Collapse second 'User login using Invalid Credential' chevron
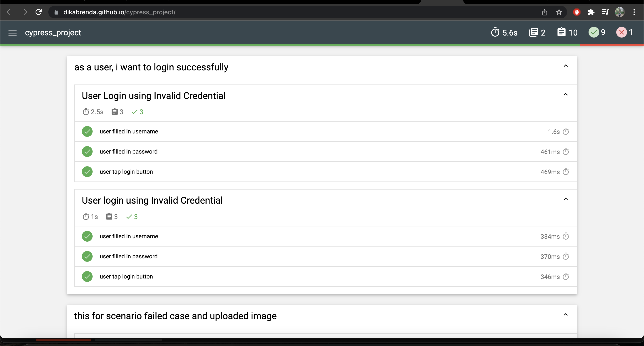 pos(566,199)
